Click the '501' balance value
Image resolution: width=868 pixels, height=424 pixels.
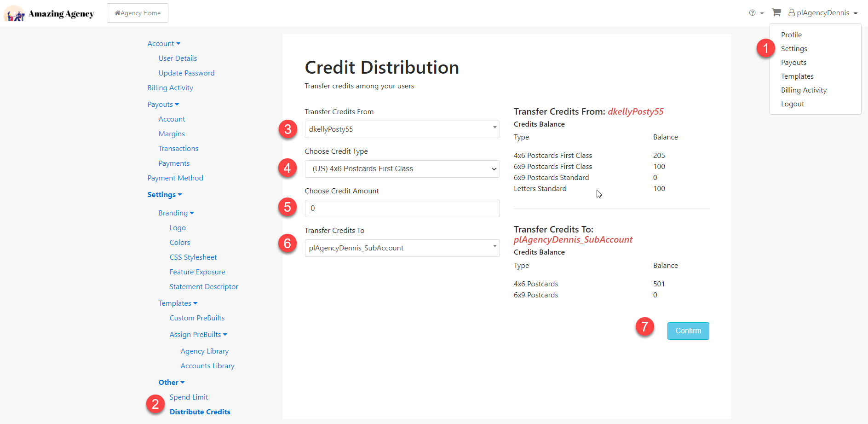tap(659, 284)
